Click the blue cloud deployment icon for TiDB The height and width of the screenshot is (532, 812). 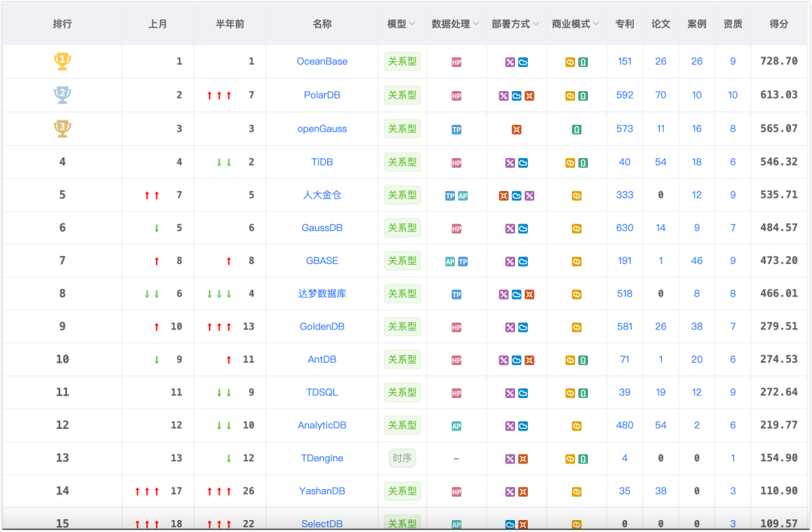[x=523, y=163]
